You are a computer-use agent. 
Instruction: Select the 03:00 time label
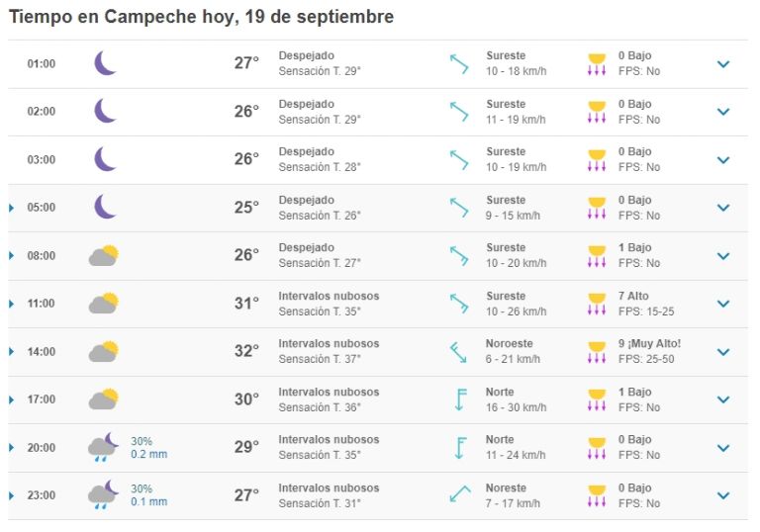(x=42, y=159)
